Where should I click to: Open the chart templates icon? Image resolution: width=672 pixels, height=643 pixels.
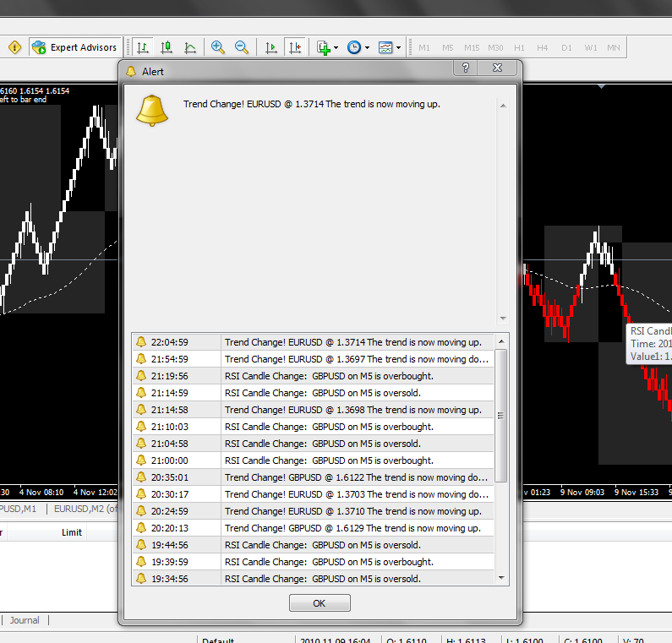(x=385, y=47)
